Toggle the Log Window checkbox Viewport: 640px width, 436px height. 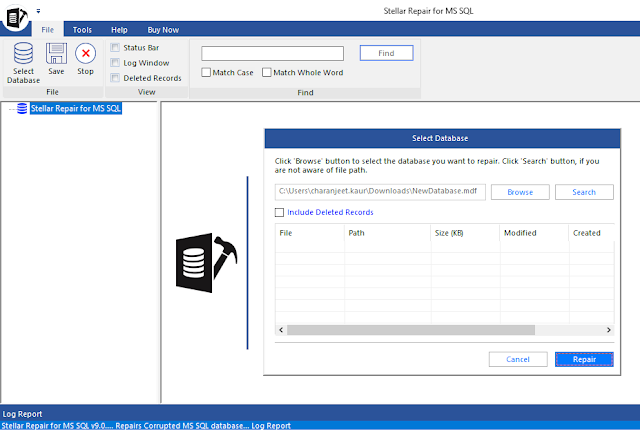116,63
